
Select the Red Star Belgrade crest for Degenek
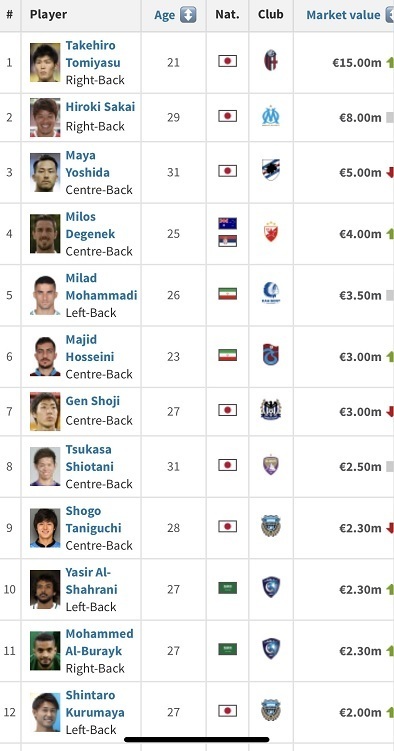271,232
